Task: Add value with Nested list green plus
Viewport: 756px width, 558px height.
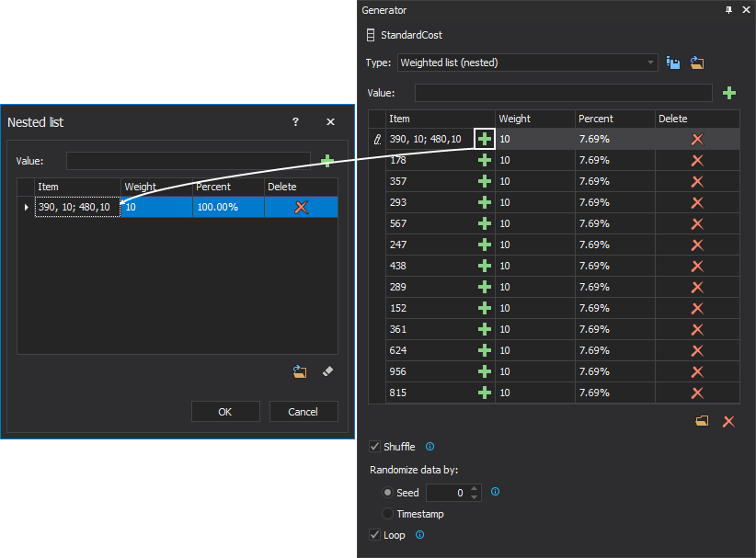Action: (327, 161)
